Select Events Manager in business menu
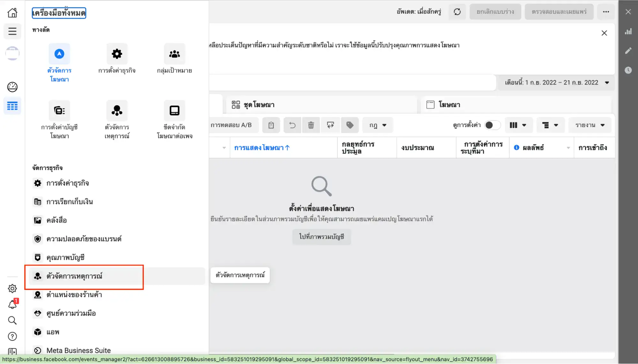This screenshot has width=638, height=364. tap(74, 276)
